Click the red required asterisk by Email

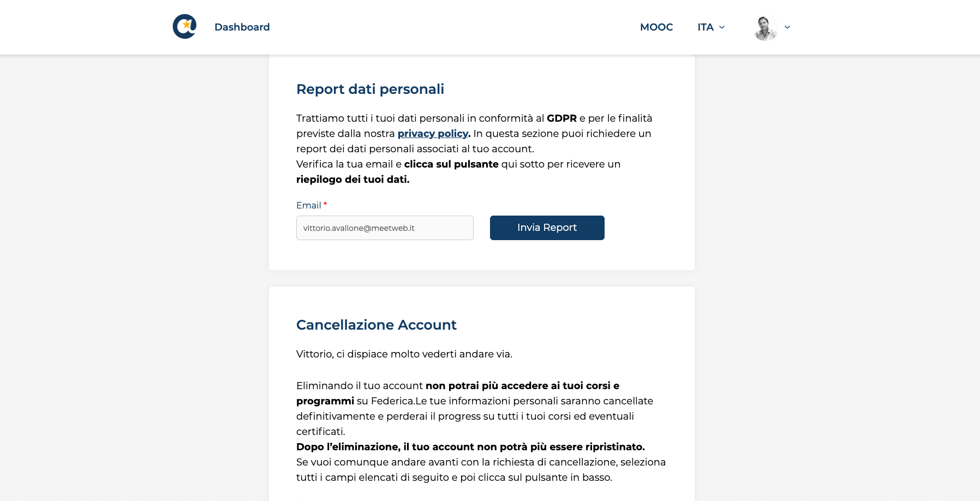[325, 205]
